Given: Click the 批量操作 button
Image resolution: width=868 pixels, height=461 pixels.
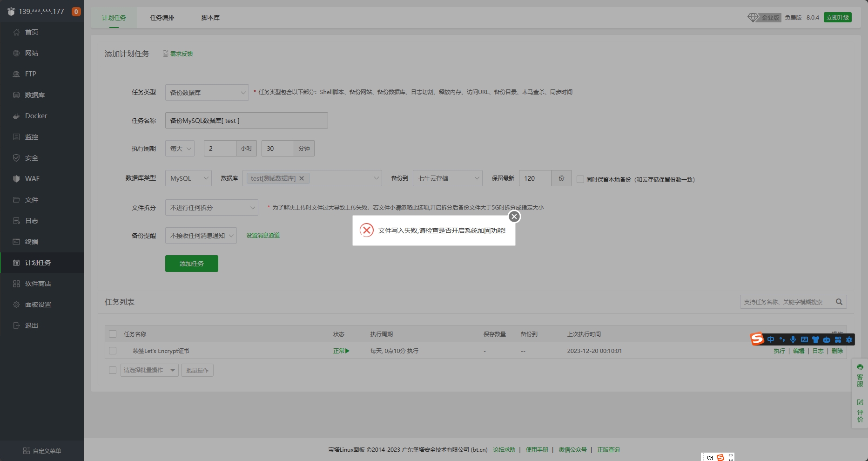Looking at the screenshot, I should coord(197,370).
